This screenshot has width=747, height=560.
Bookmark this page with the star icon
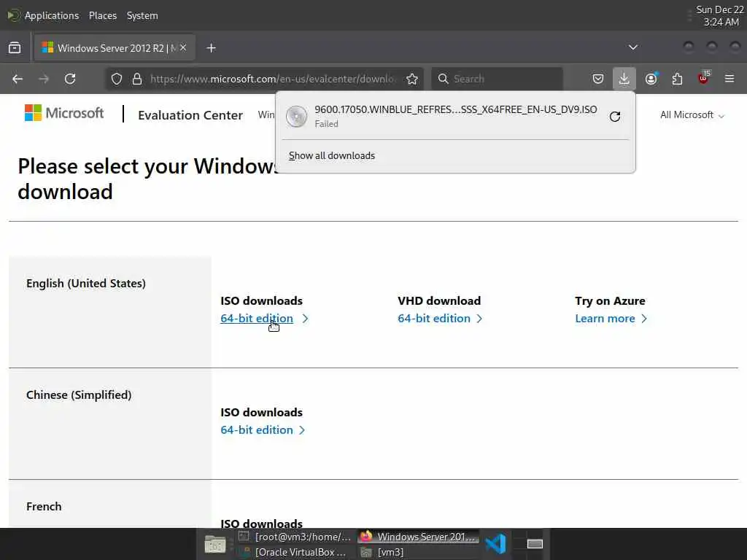pos(412,79)
